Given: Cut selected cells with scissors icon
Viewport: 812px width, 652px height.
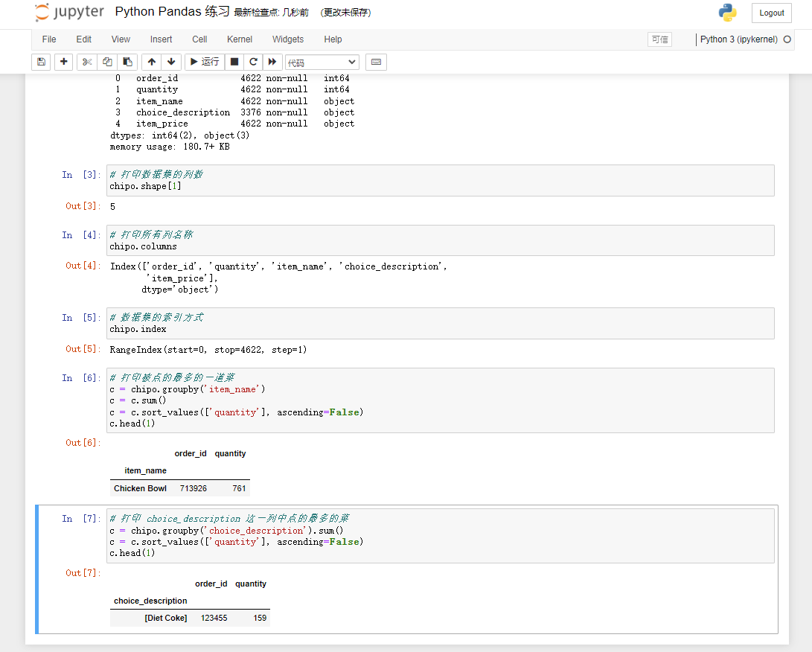Looking at the screenshot, I should [87, 62].
